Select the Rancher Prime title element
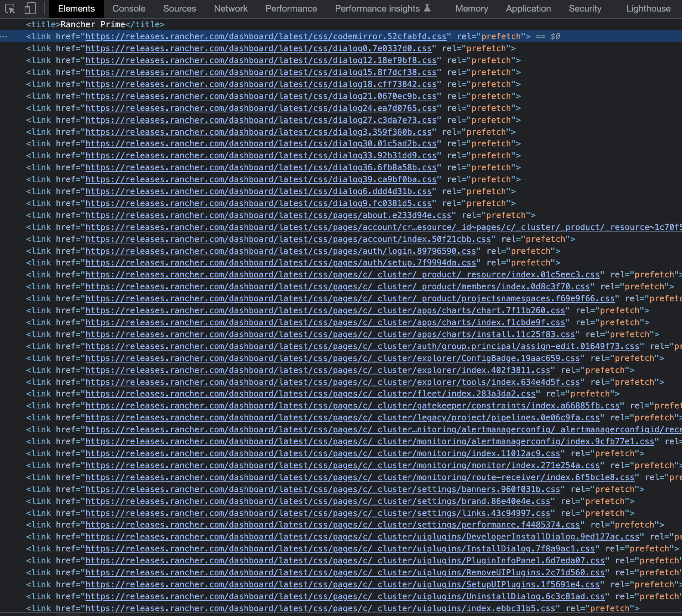Image resolution: width=682 pixels, height=616 pixels. tap(93, 24)
